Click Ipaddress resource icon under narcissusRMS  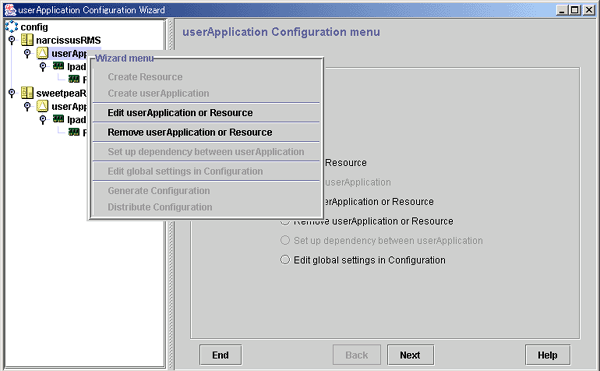[58, 66]
